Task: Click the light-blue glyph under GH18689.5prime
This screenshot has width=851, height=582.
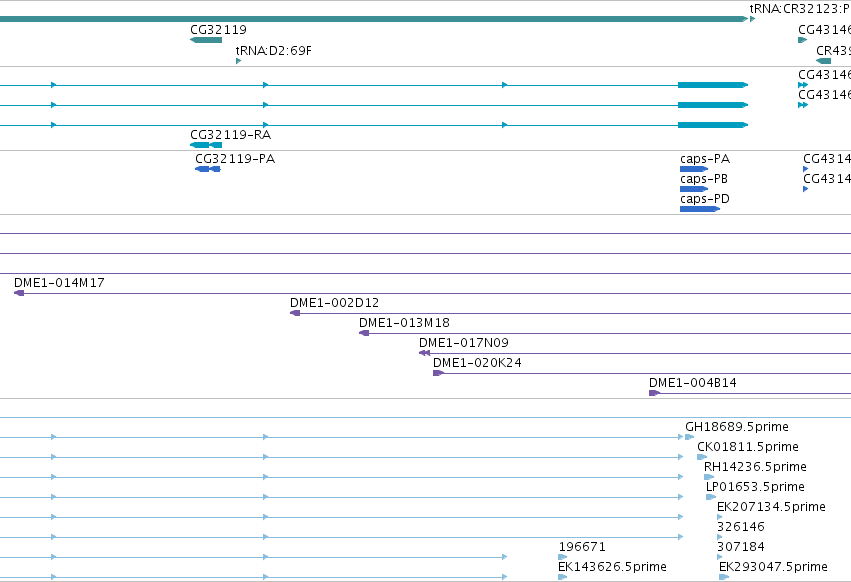Action: pos(689,437)
